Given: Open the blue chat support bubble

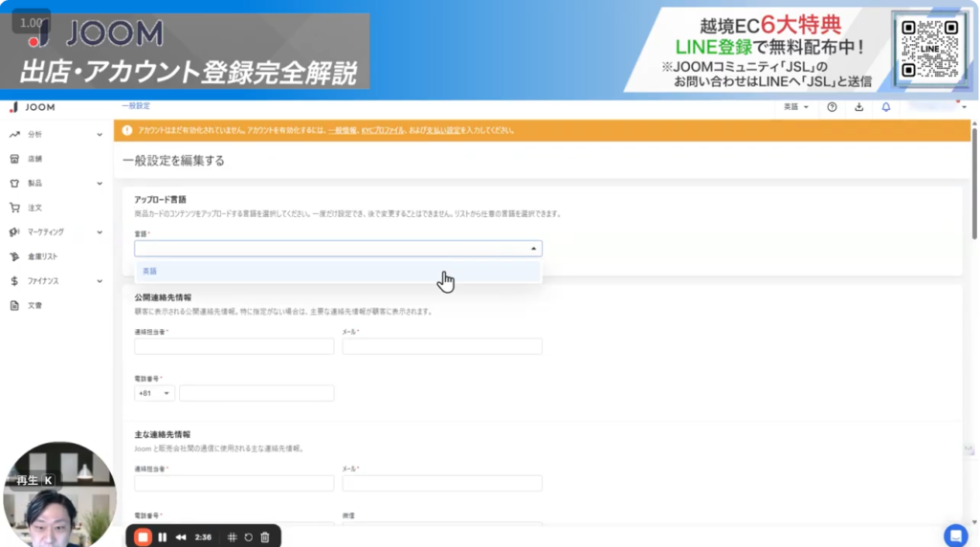Looking at the screenshot, I should 954,535.
